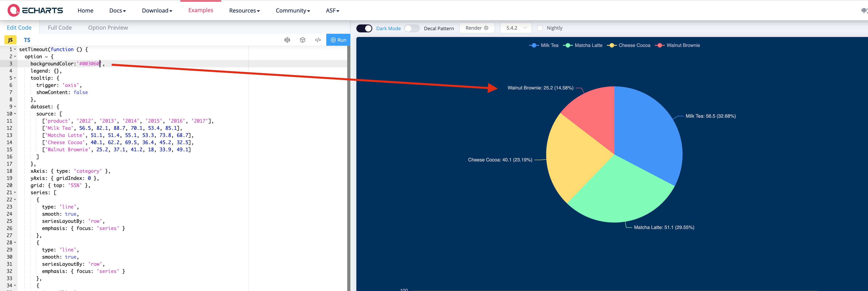The height and width of the screenshot is (291, 868).
Task: Click the ECharts logo
Action: coord(35,10)
